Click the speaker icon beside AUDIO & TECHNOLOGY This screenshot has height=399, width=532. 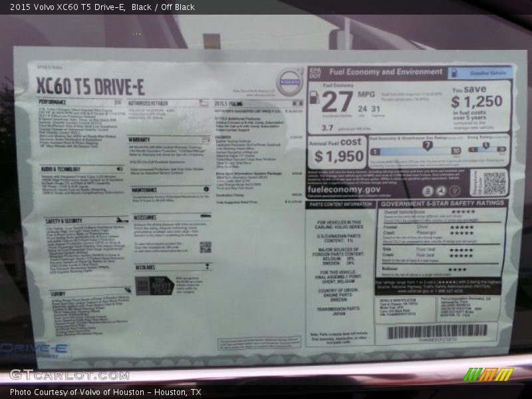(x=120, y=169)
